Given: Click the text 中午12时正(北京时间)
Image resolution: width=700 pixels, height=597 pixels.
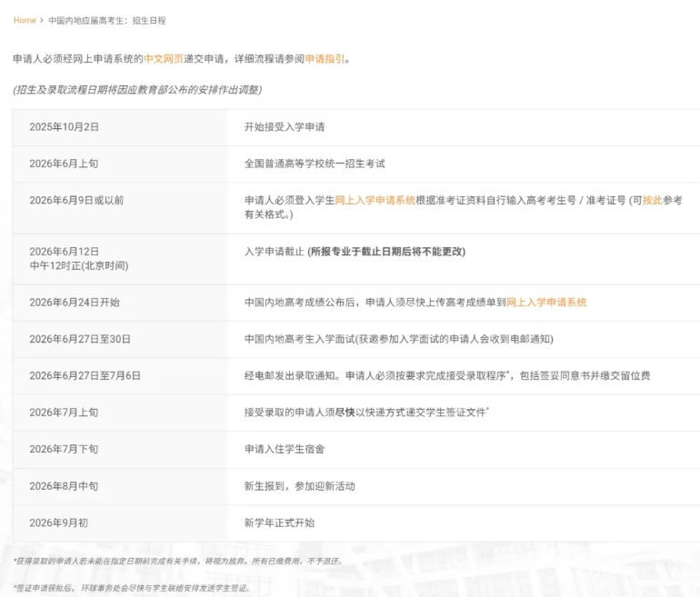Looking at the screenshot, I should [79, 266].
